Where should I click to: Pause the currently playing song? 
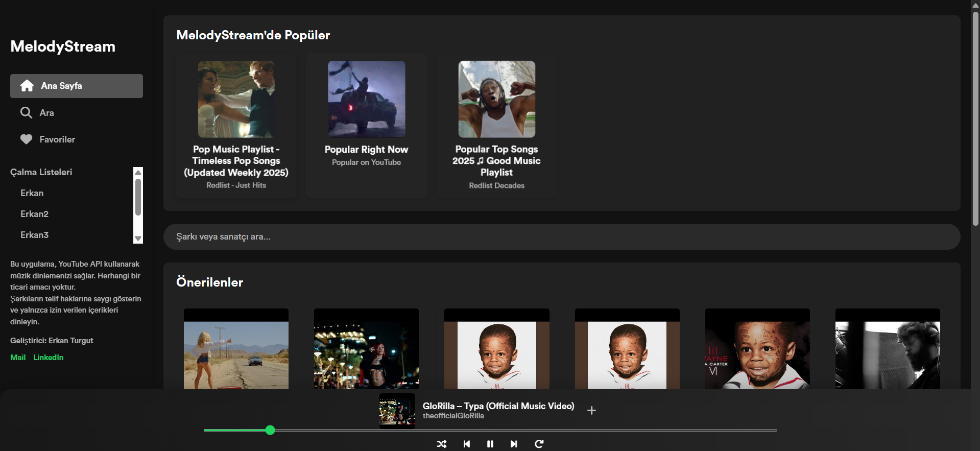(490, 444)
